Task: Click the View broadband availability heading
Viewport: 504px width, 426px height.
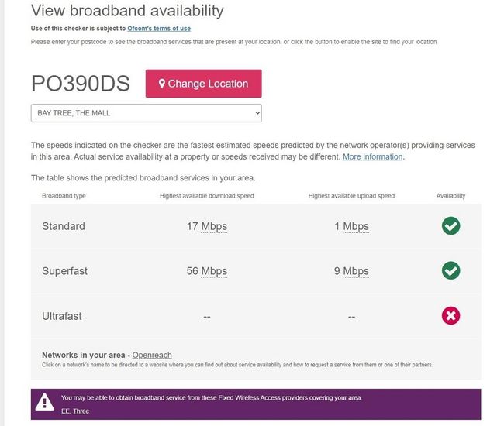Action: pyautogui.click(x=127, y=11)
